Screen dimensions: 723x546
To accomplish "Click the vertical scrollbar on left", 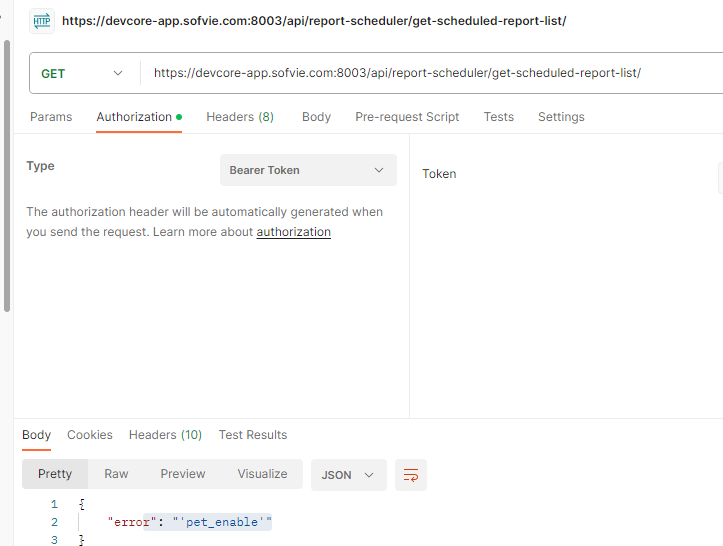I will (x=7, y=176).
